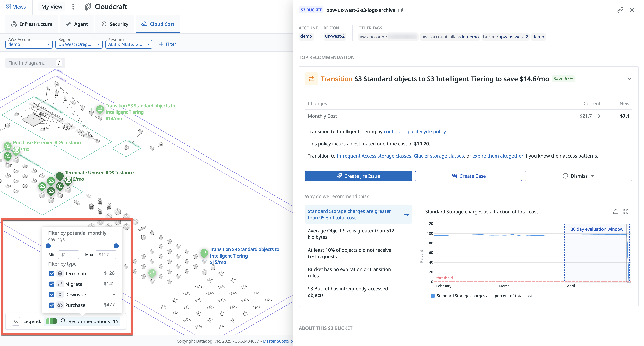Uncheck the Terminate filter checkbox
The height and width of the screenshot is (346, 644).
pyautogui.click(x=52, y=273)
